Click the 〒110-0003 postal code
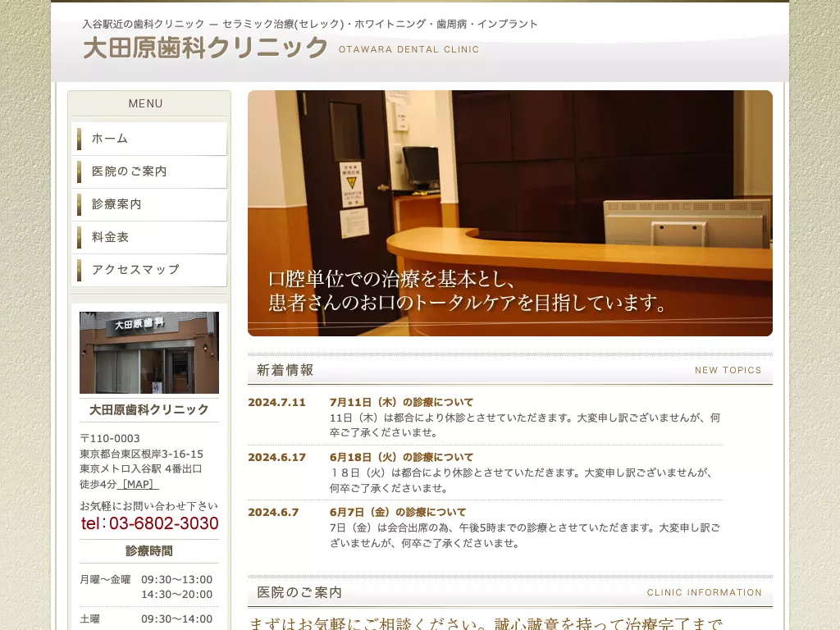Viewport: 840px width, 630px height. tap(110, 439)
